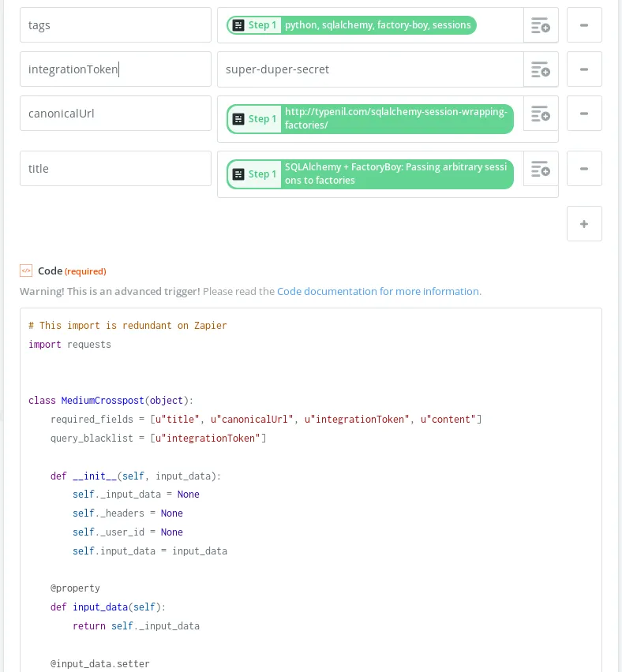Click the 'Code (required)' heading
This screenshot has height=672, width=622.
click(x=72, y=271)
